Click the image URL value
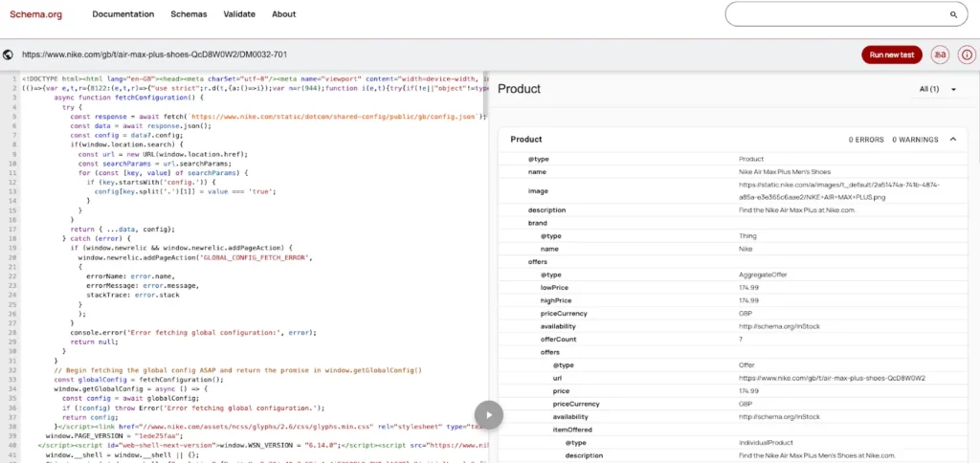Screen dimensions: 980x463 click(838, 191)
